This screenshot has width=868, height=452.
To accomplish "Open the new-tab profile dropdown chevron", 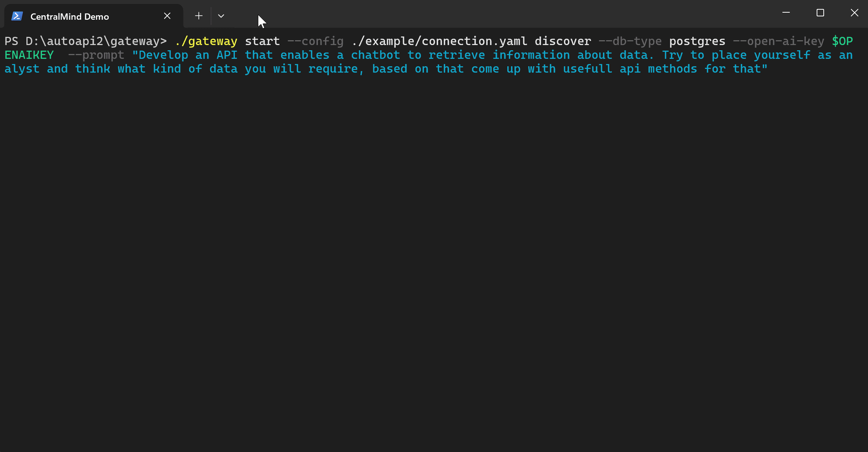I will [221, 16].
